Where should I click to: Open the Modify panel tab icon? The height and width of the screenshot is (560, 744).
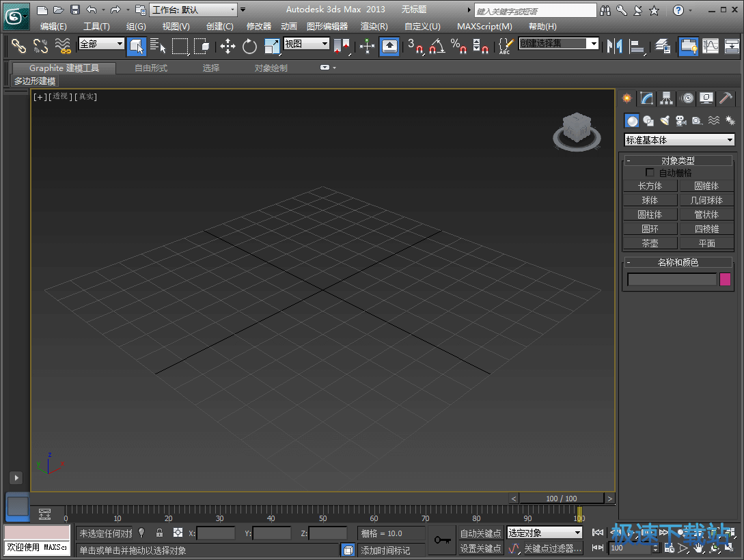(647, 98)
